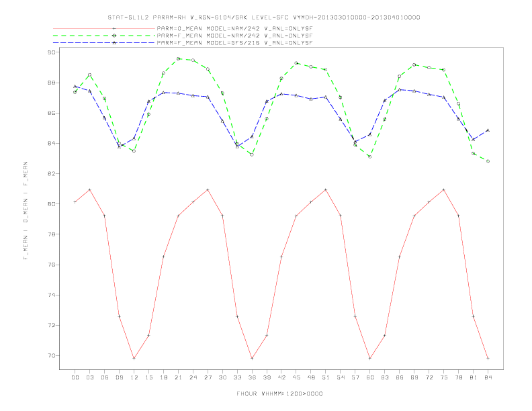Click x-axis tick label 42
The height and width of the screenshot is (411, 532).
pyautogui.click(x=281, y=377)
